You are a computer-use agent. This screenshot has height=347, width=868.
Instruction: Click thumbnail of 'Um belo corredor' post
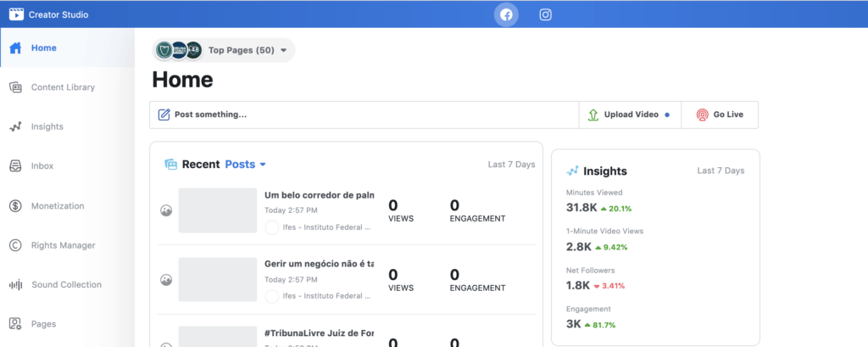pyautogui.click(x=218, y=210)
